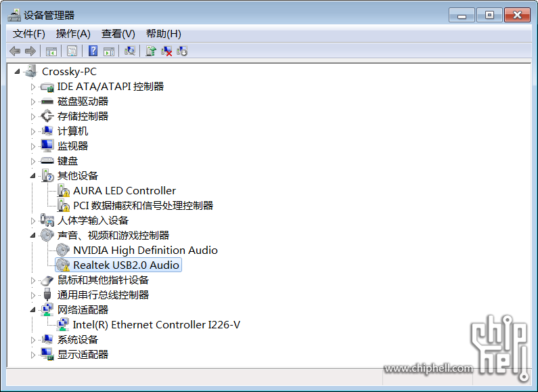Click the 通用串行总线控制器 USB icon
This screenshot has width=538, height=392.
47,295
